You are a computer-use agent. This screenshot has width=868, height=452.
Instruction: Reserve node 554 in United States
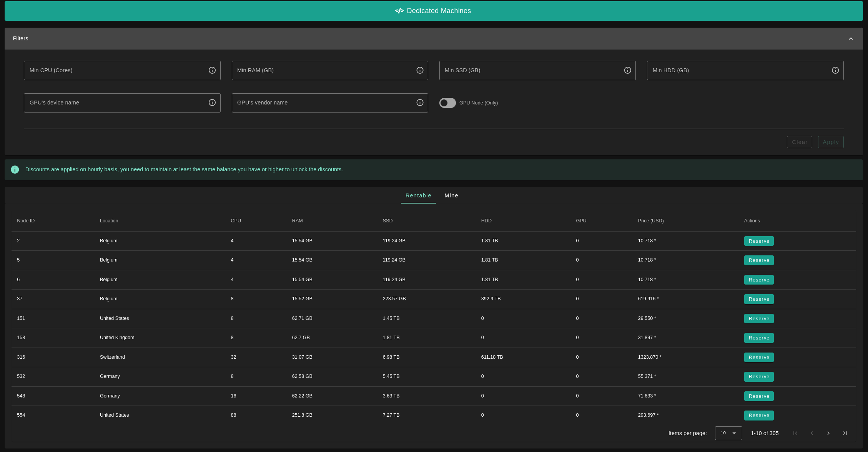point(758,416)
